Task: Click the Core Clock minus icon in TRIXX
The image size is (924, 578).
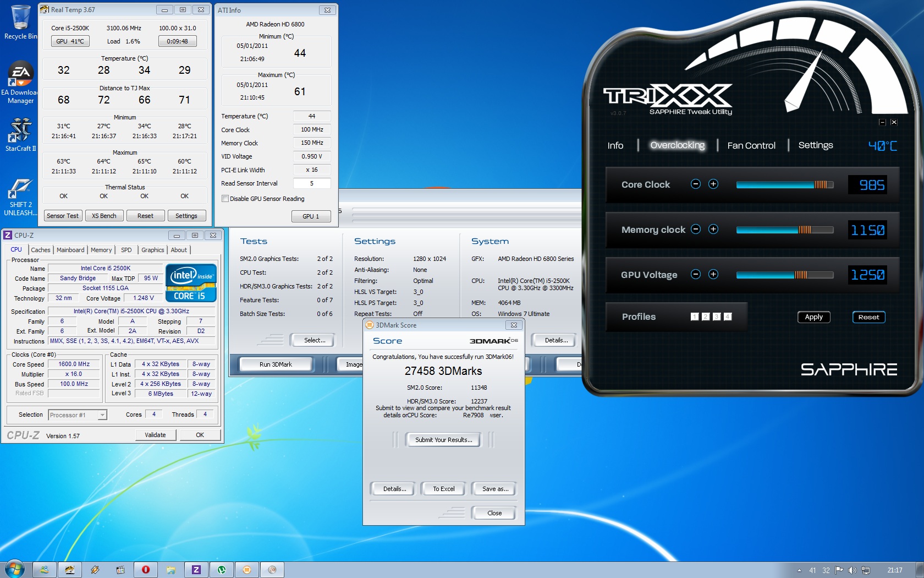Action: click(x=696, y=184)
